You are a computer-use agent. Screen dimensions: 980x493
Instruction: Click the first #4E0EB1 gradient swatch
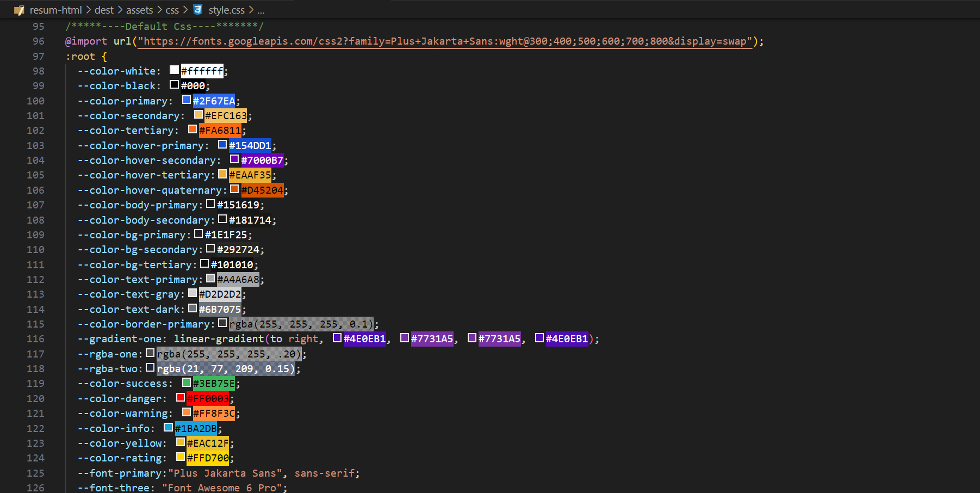click(x=337, y=337)
